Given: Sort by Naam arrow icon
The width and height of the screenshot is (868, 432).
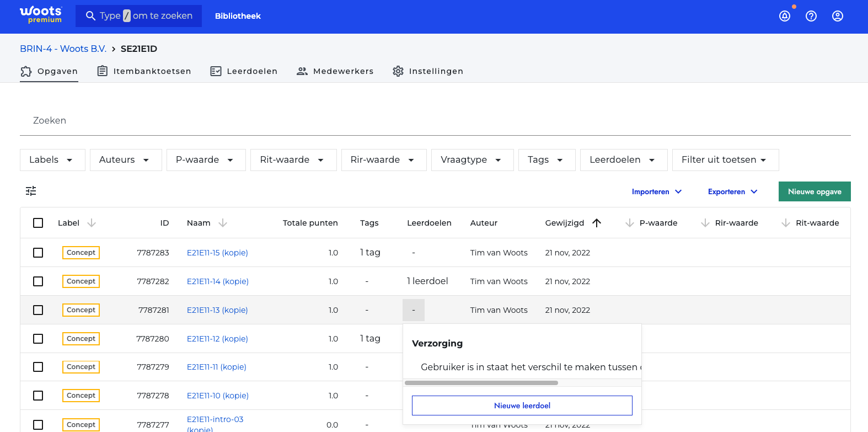Looking at the screenshot, I should pyautogui.click(x=223, y=223).
